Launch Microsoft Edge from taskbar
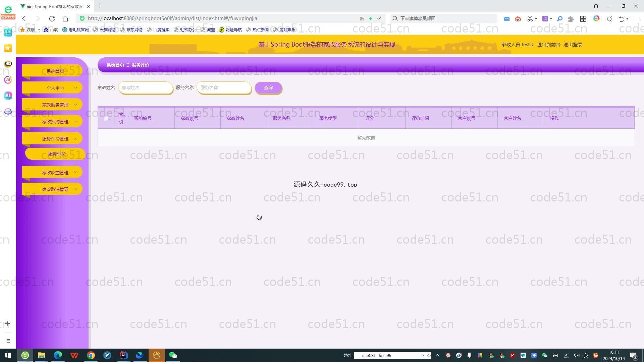 tap(58, 355)
